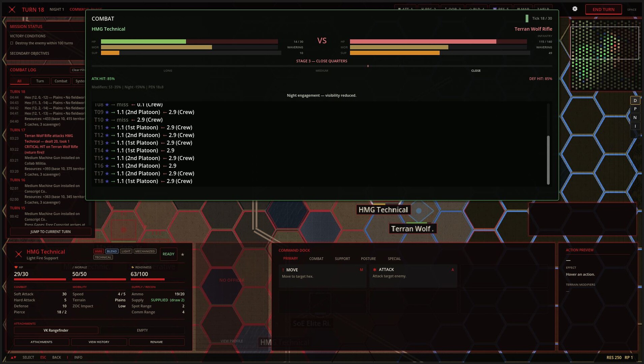Toggle the D map overlay button
This screenshot has width=644, height=364.
click(635, 100)
